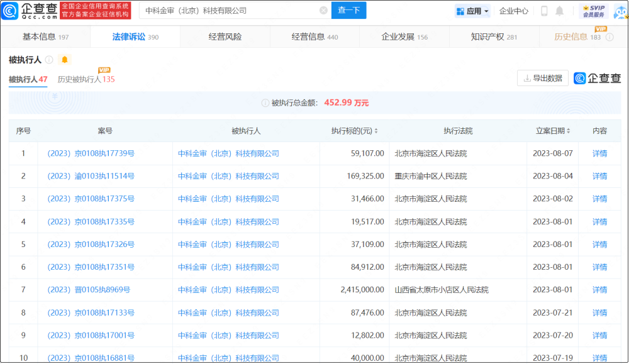Click the Qcc.com logo icon
Screen dimensions: 629x364
pos(9,11)
